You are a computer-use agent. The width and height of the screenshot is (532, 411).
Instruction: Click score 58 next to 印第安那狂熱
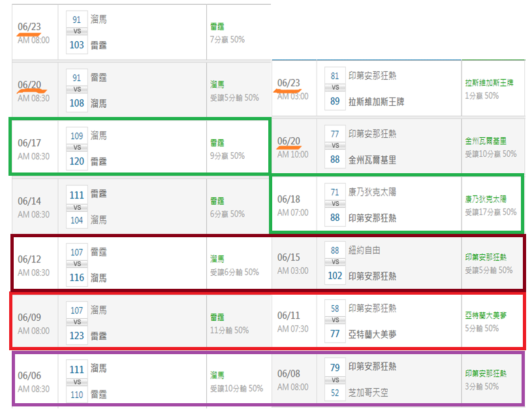coord(335,308)
